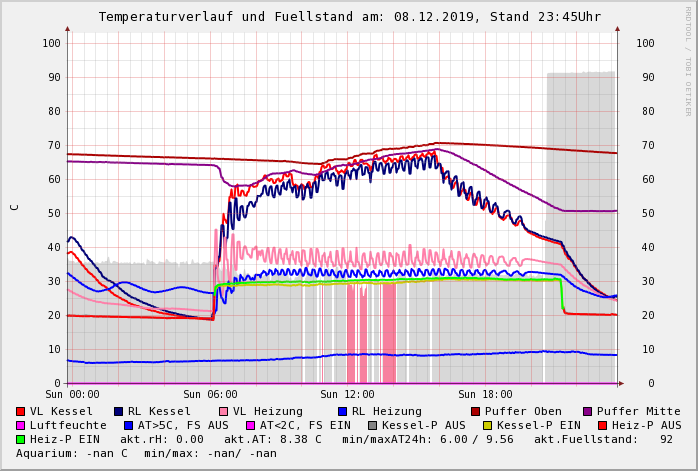Select the pink VL Heizung legend swatch
The image size is (698, 471).
223,411
